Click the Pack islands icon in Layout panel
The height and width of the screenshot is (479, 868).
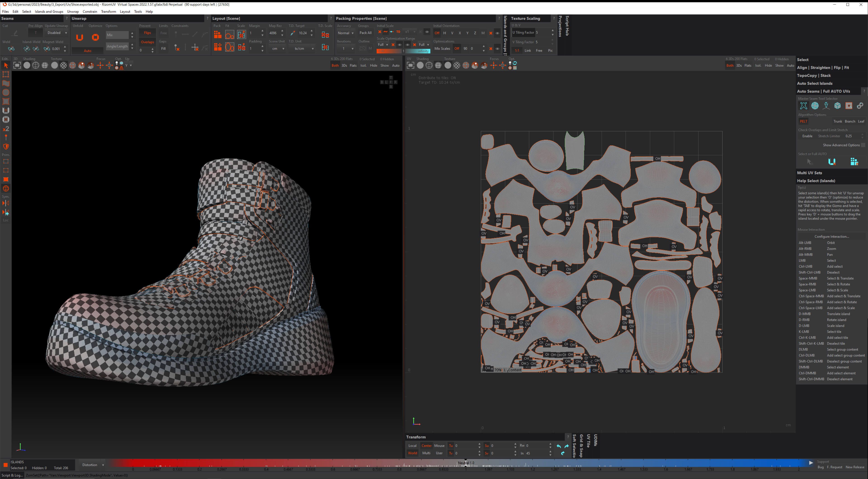pyautogui.click(x=218, y=35)
